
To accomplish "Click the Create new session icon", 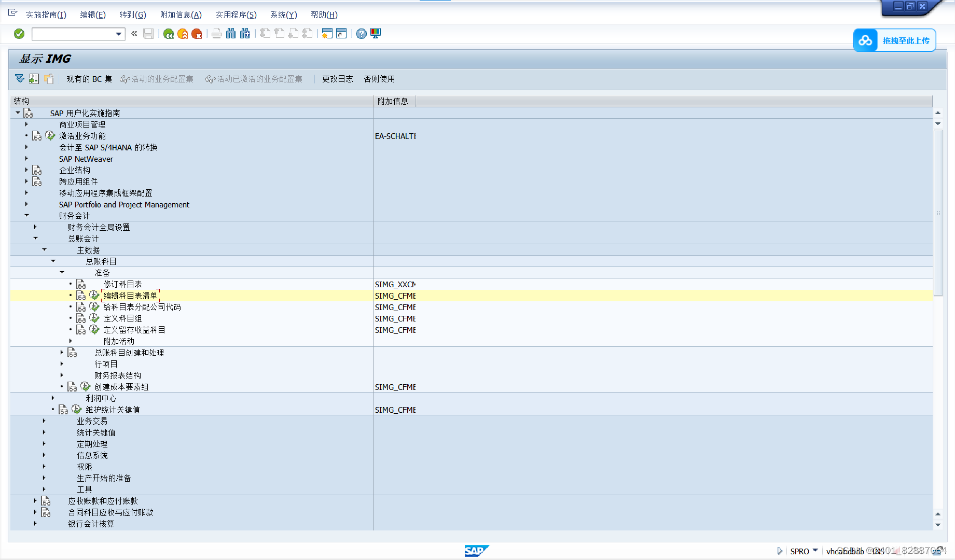I will click(x=326, y=33).
